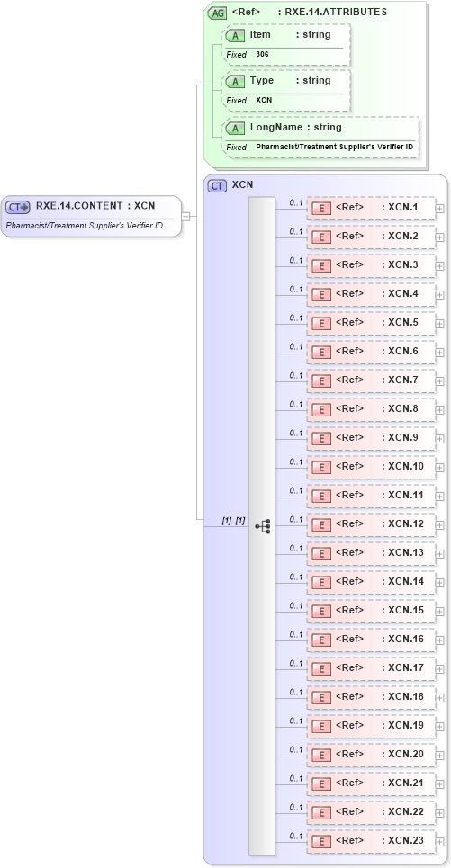Click the E icon of XCN.7
Image resolution: width=451 pixels, height=868 pixels.
(321, 380)
